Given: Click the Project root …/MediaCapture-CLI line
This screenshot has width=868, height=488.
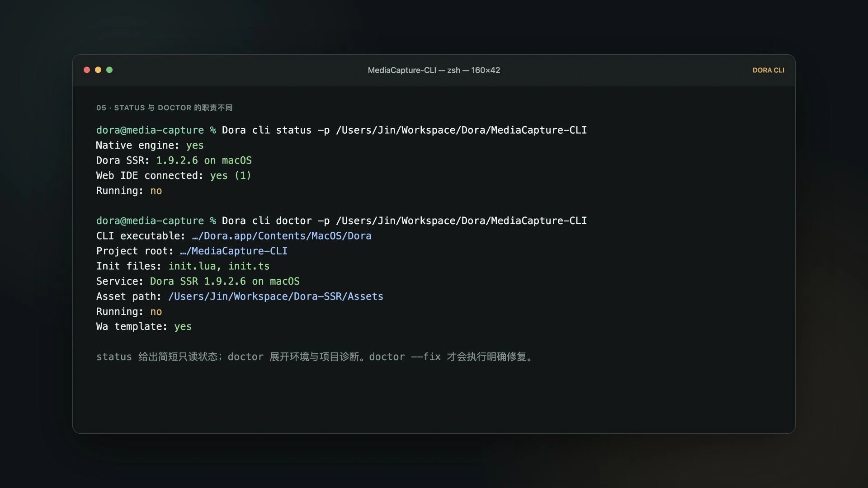Looking at the screenshot, I should [192, 251].
